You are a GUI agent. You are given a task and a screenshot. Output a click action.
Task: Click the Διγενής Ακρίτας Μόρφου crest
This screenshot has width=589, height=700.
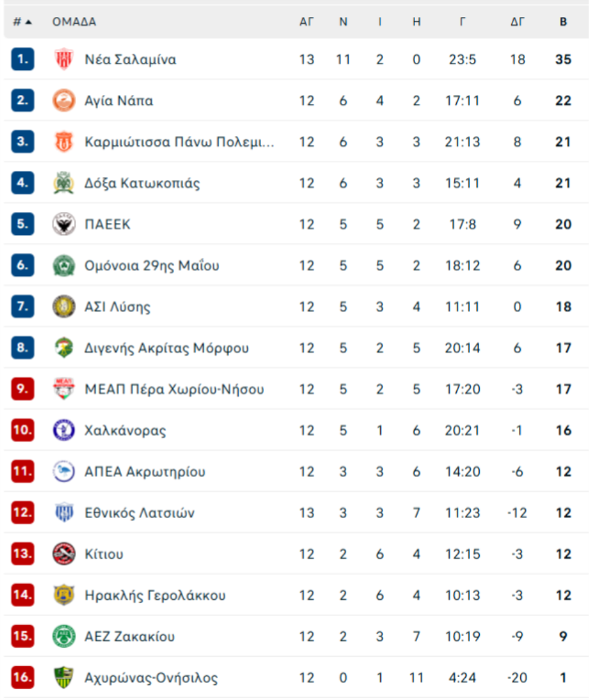[63, 348]
